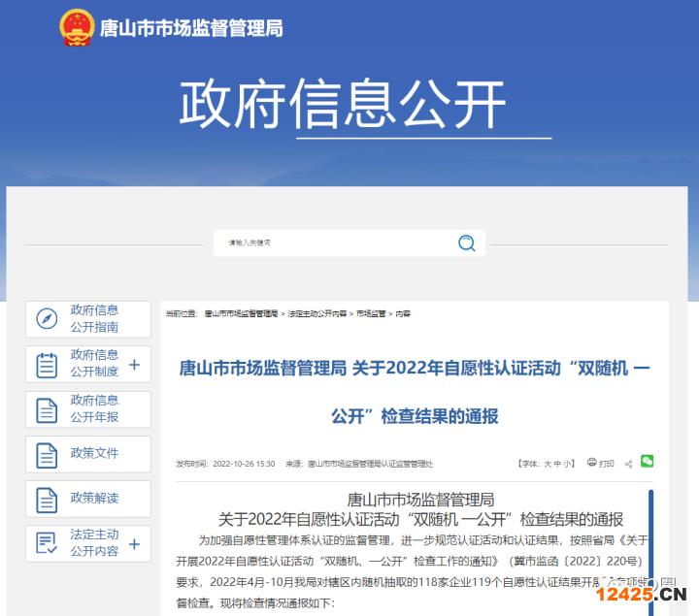Click the document icon beside 政策解读
Screen dimensions: 699x616
[x=47, y=500]
